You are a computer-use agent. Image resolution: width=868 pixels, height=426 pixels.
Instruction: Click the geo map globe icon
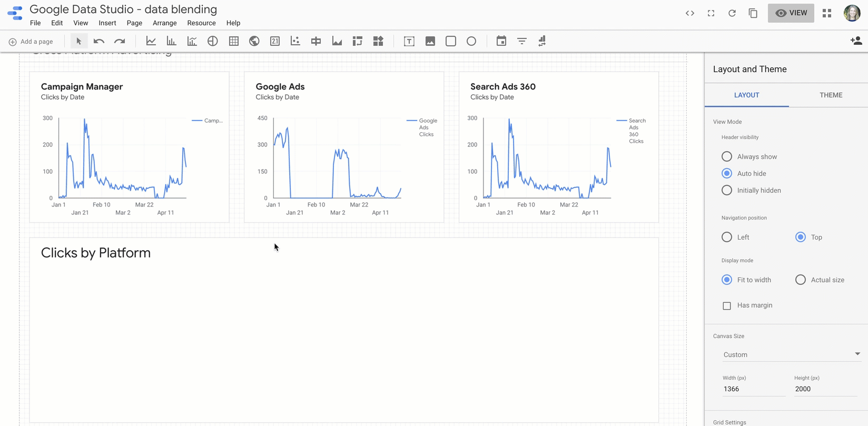(254, 41)
